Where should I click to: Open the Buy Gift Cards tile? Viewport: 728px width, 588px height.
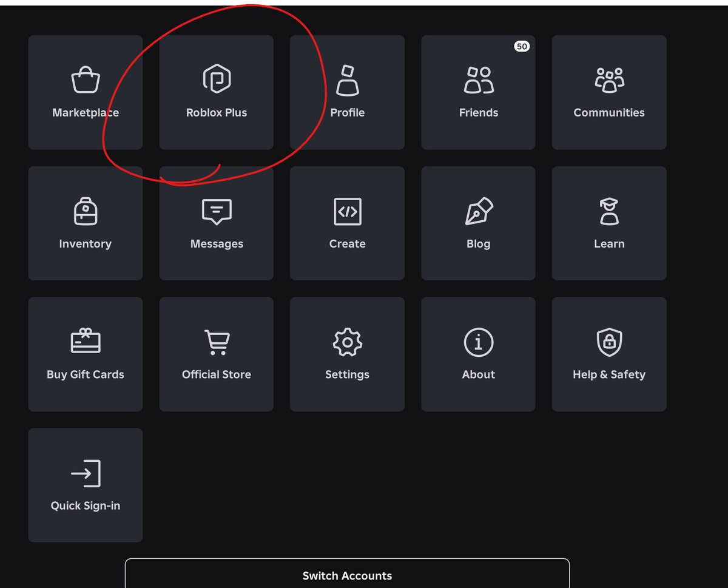86,354
